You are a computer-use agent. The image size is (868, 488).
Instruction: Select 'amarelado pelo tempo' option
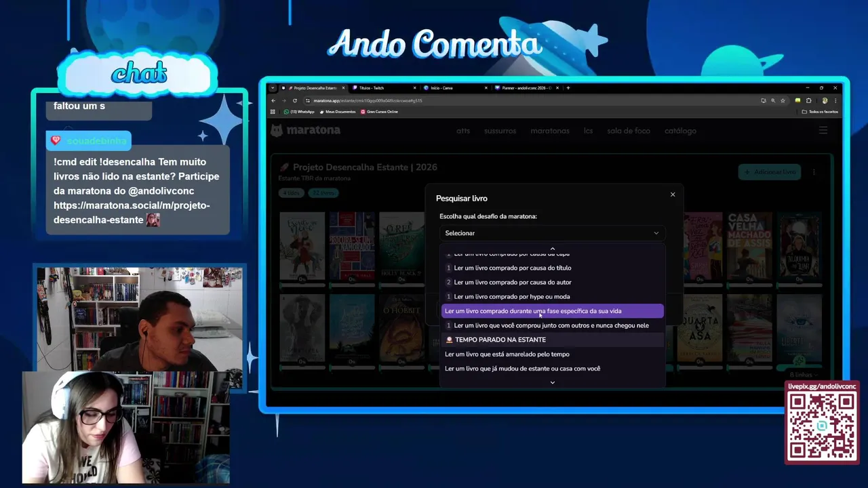click(552, 354)
